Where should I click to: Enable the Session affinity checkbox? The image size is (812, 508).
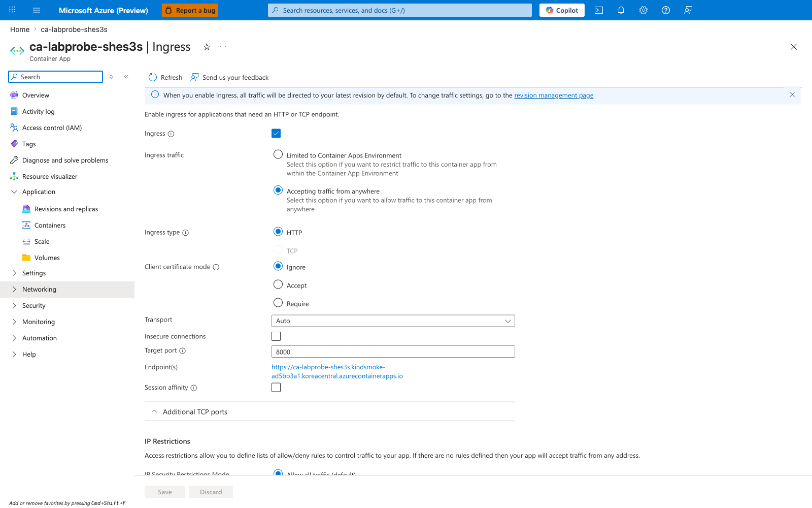[276, 387]
